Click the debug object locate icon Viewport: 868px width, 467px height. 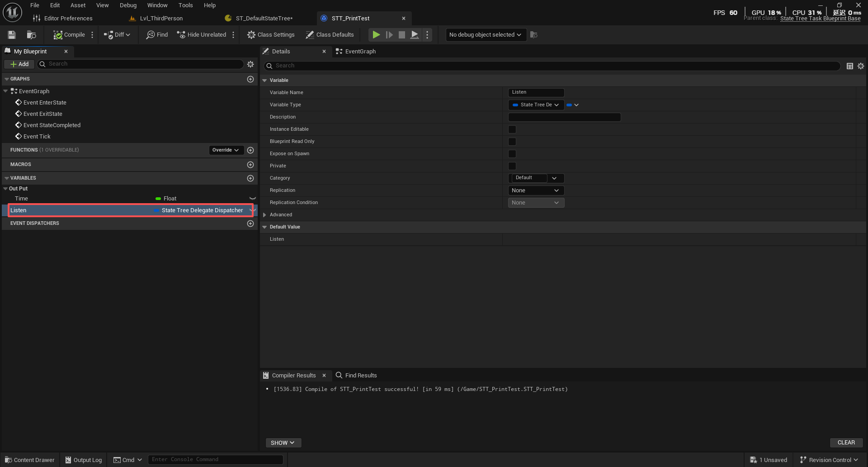pos(534,35)
